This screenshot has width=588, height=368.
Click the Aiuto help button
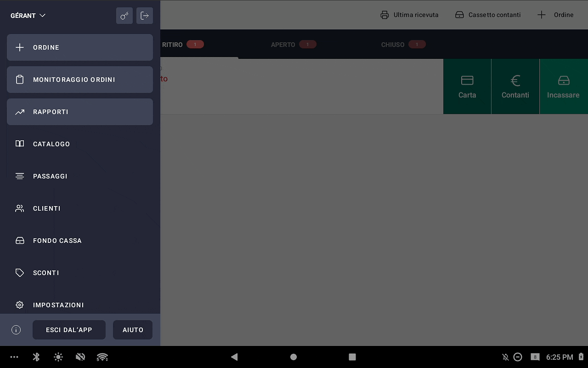pos(133,330)
